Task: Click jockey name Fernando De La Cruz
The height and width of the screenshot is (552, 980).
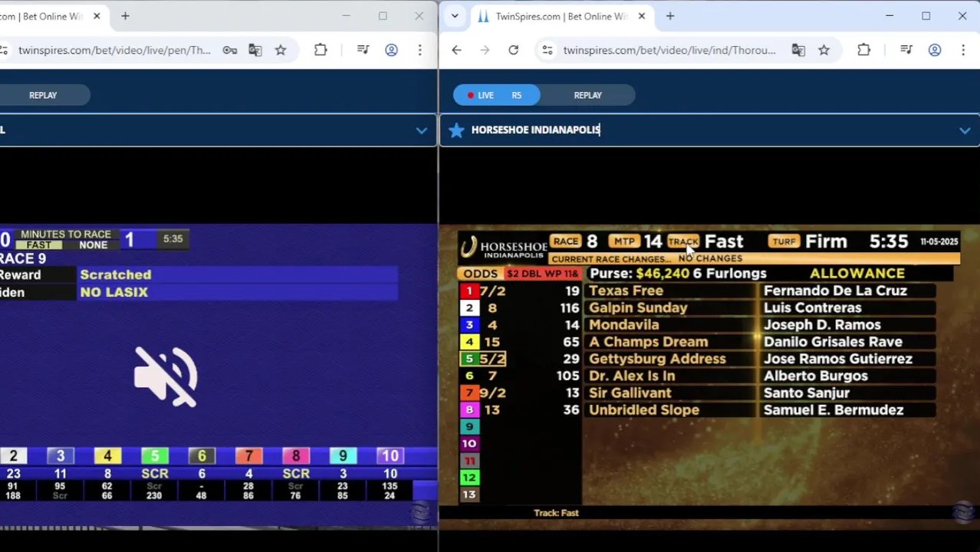Action: click(835, 291)
